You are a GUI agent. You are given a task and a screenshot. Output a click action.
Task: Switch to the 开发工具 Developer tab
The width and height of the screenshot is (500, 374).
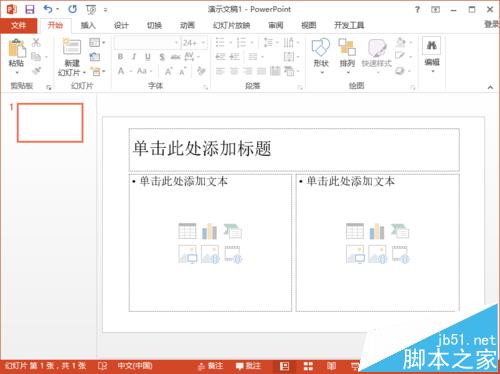click(349, 25)
